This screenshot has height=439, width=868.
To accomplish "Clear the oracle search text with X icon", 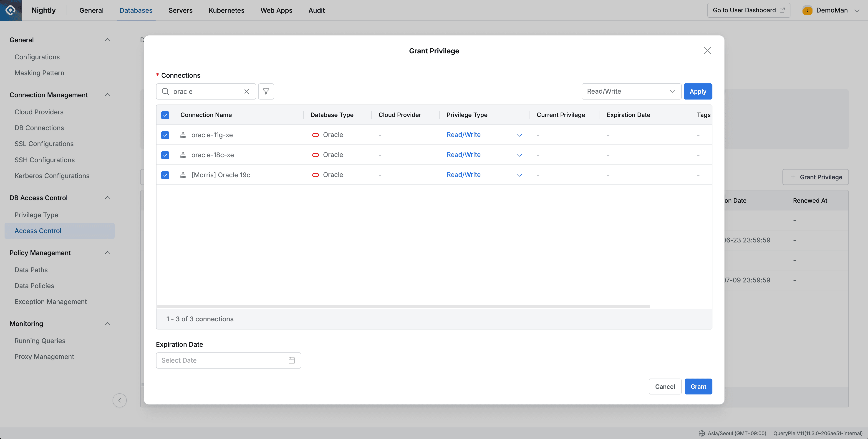I will tap(247, 91).
